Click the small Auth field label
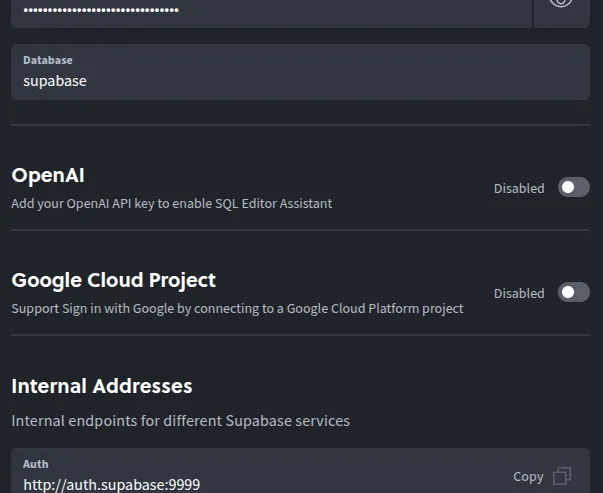Screen dimensions: 603x493 (36, 464)
